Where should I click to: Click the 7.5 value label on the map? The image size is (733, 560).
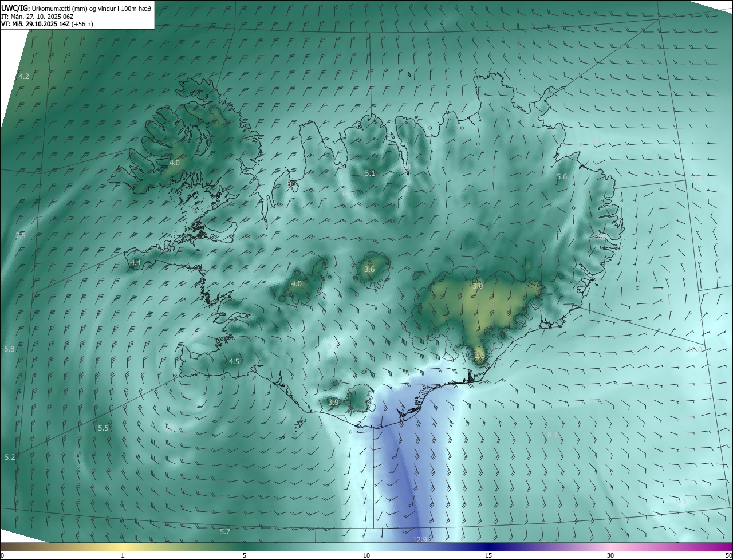click(21, 236)
